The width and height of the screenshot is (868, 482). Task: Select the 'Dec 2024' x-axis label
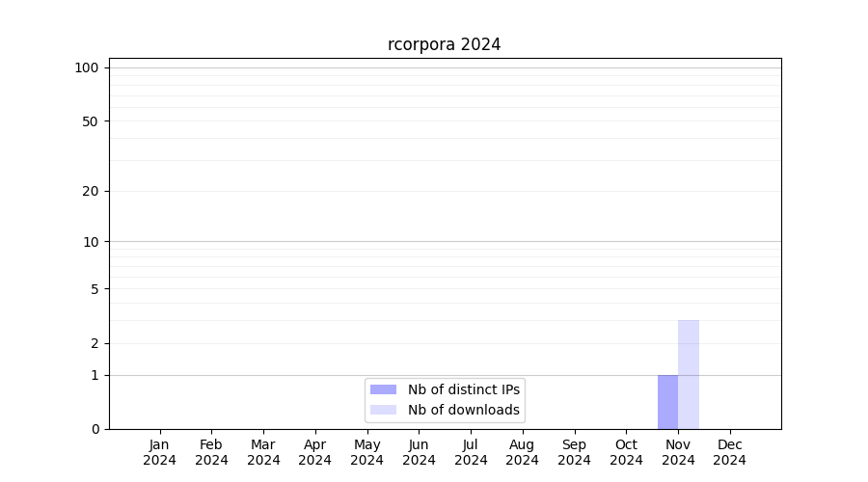click(730, 452)
